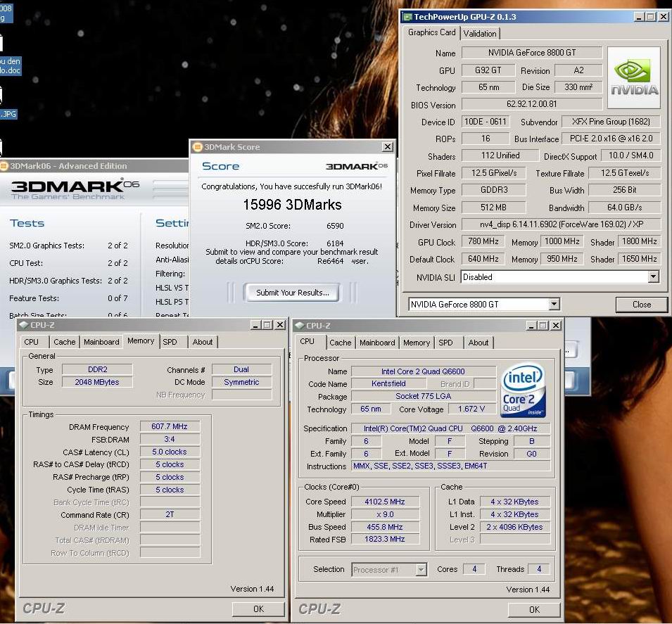This screenshot has width=672, height=624.
Task: Click the Shaders field 112 Unified
Action: click(500, 155)
